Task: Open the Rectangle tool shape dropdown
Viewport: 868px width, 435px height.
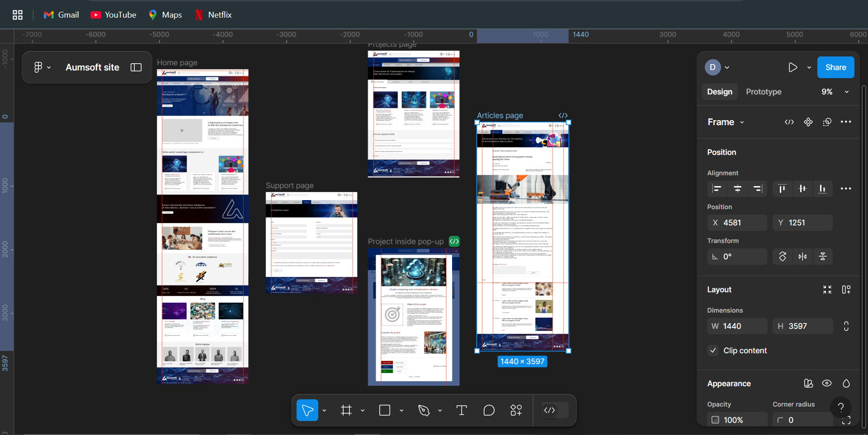Action: pyautogui.click(x=401, y=410)
